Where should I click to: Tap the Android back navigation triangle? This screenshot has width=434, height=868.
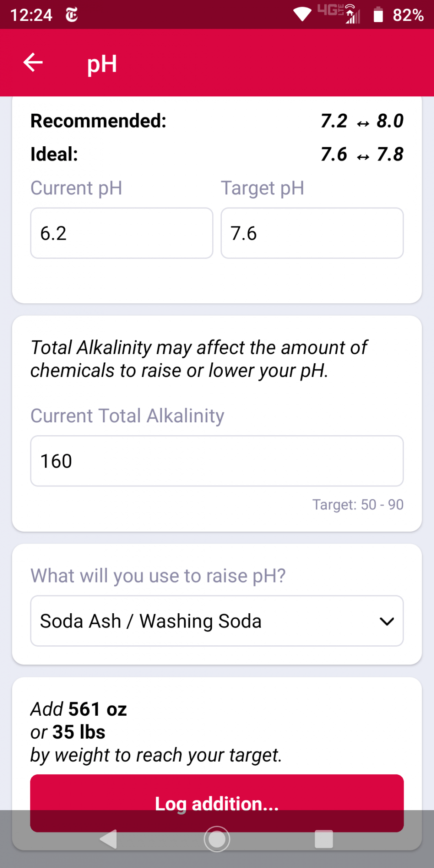108,839
